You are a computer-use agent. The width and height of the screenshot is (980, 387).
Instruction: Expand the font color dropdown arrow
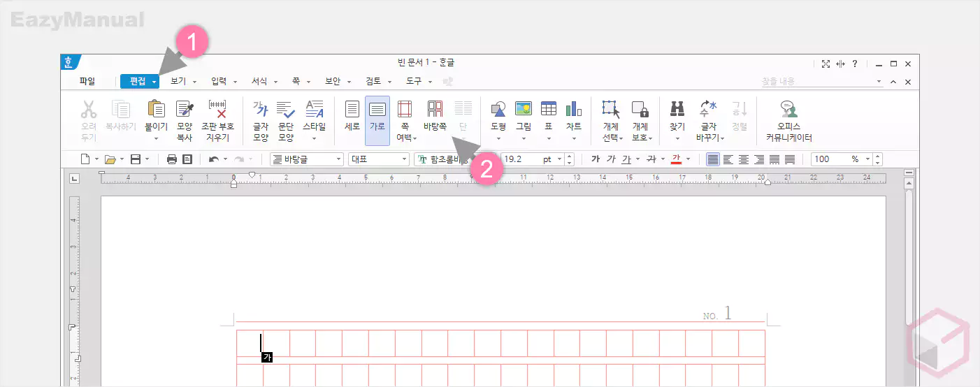688,159
